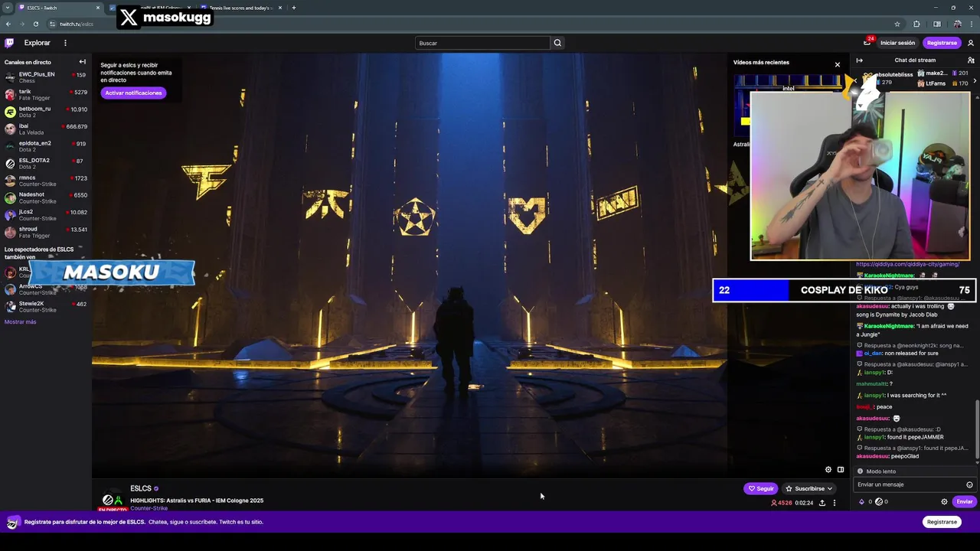Open the emote picker in chat

click(x=969, y=484)
